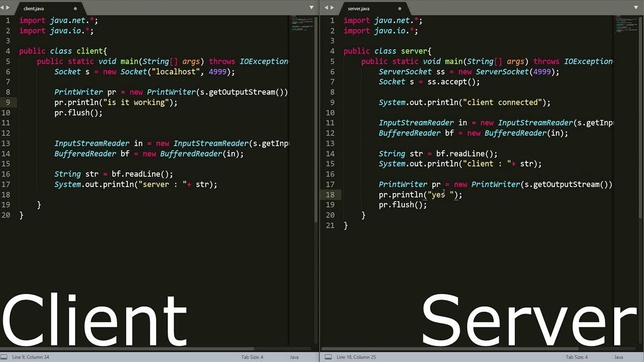Screen dimensions: 644x362
Task: Open panel switcher icon in server status bar
Action: [x=328, y=357]
